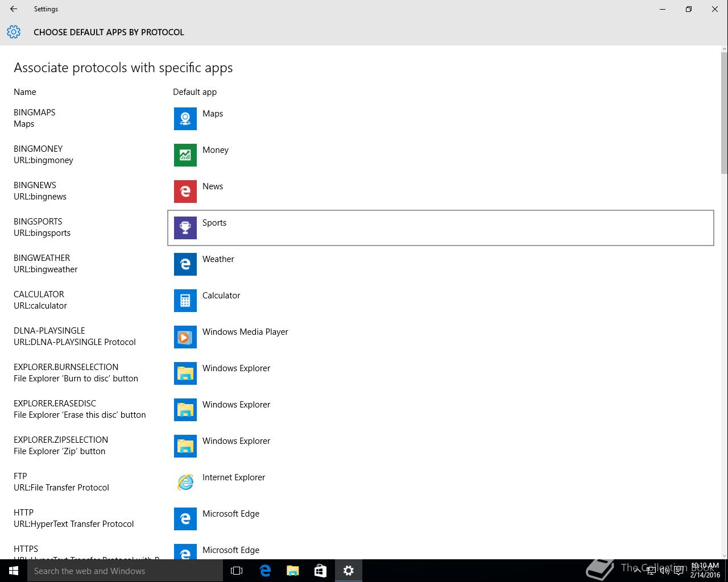Click the Calculator app icon
Image resolution: width=728 pixels, height=582 pixels.
(x=185, y=301)
